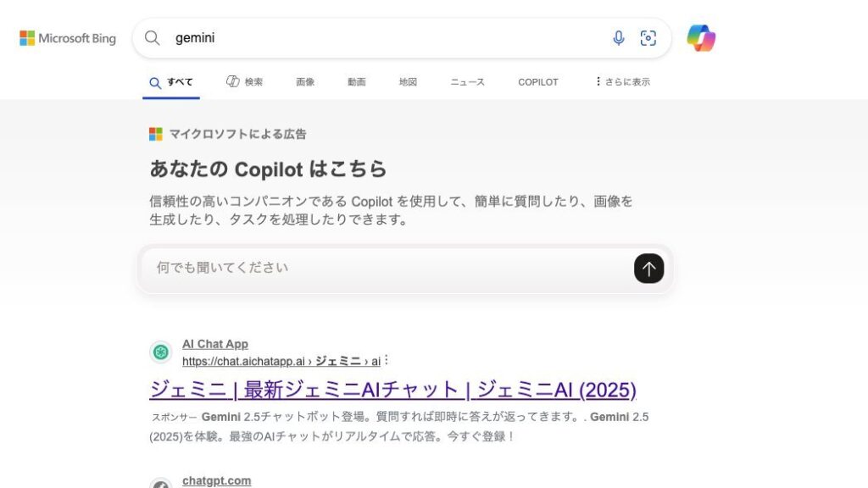Start voice search with the microphone icon
The width and height of the screenshot is (868, 488).
pyautogui.click(x=619, y=38)
